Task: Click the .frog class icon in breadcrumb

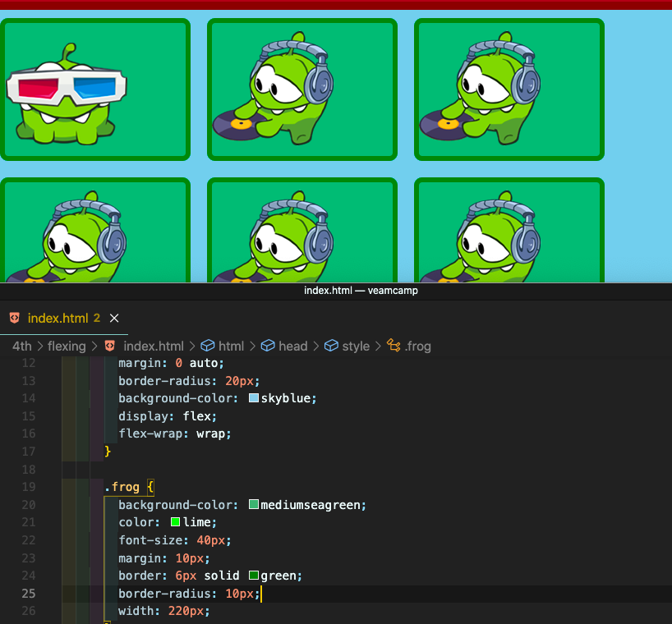Action: [394, 345]
